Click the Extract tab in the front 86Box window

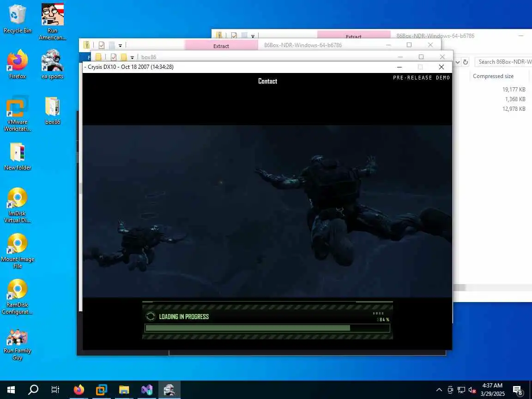221,45
